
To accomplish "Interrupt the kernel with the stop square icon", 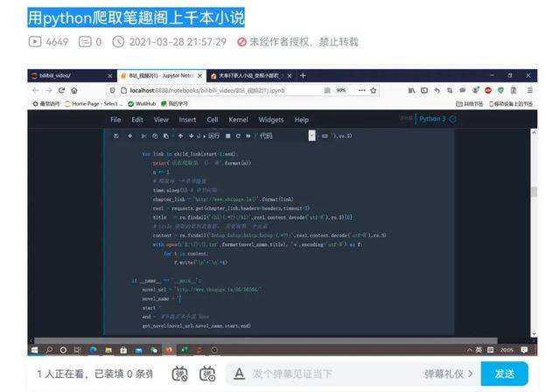I will click(227, 136).
